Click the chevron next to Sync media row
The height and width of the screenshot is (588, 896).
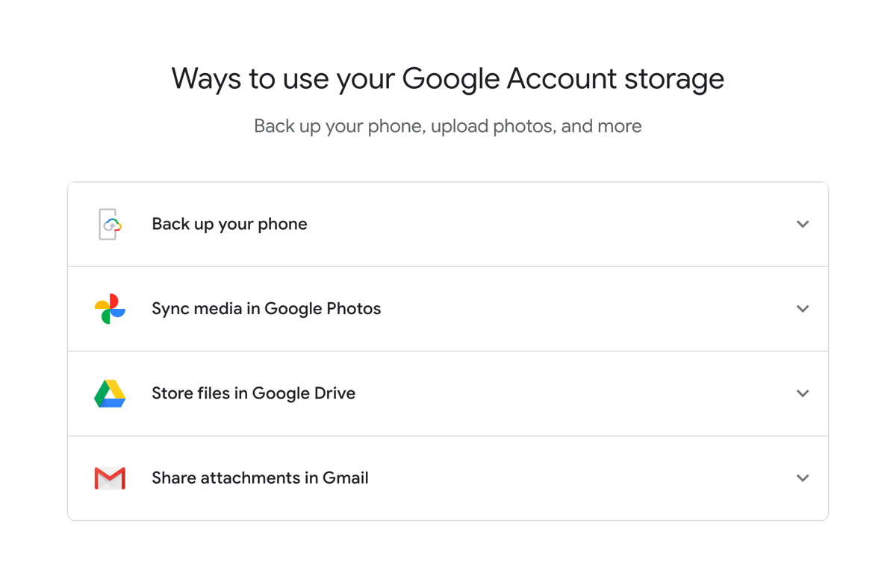(x=803, y=308)
